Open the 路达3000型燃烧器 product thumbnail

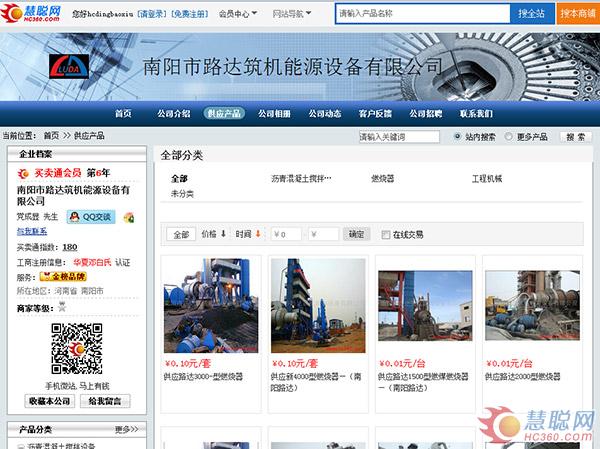(x=211, y=305)
